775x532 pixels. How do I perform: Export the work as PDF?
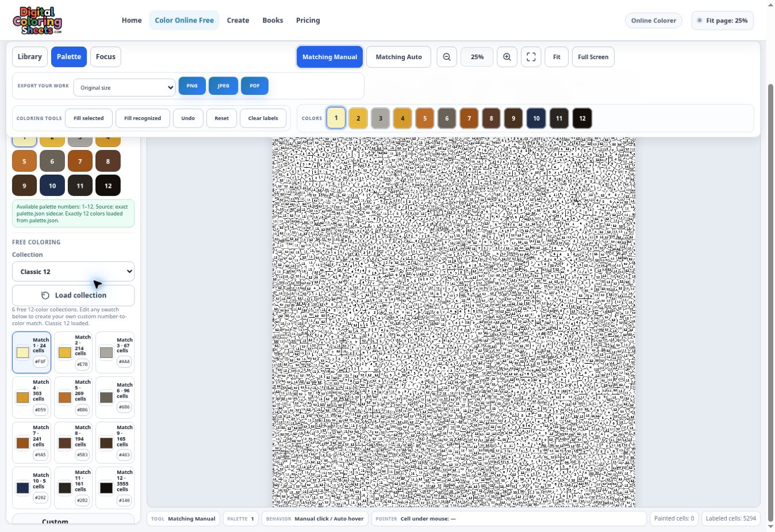point(255,86)
